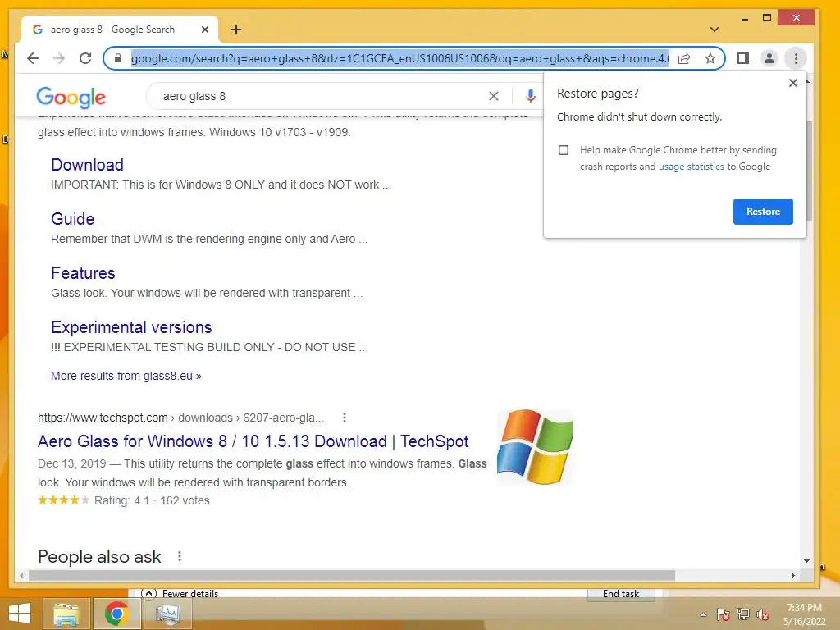840x630 pixels.
Task: Open the Experimental versions link
Action: pyautogui.click(x=131, y=326)
